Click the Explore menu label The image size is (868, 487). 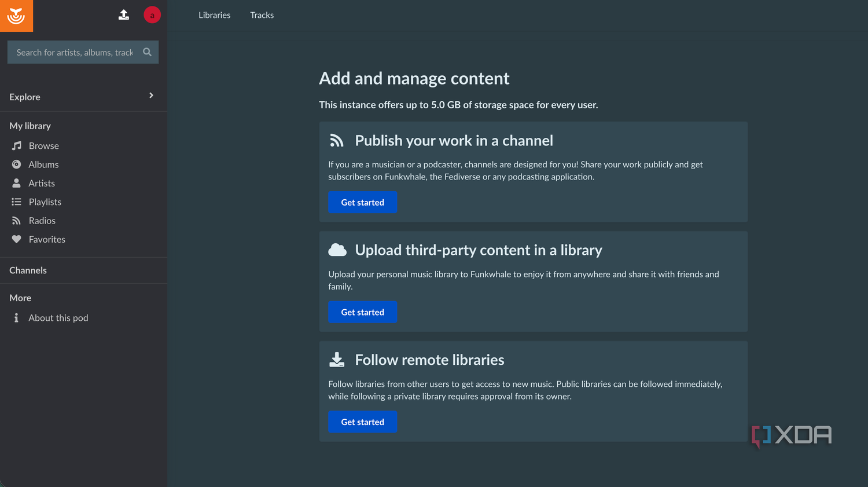(x=25, y=97)
